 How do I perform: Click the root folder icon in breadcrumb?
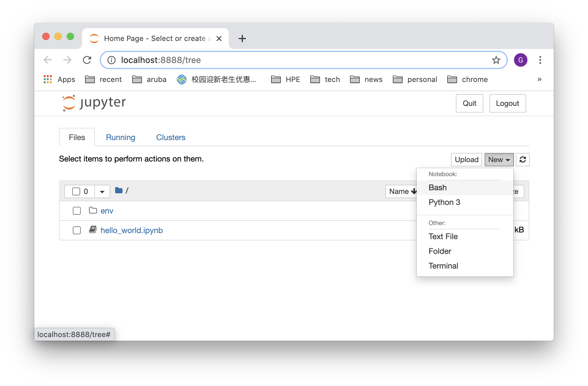click(x=119, y=191)
